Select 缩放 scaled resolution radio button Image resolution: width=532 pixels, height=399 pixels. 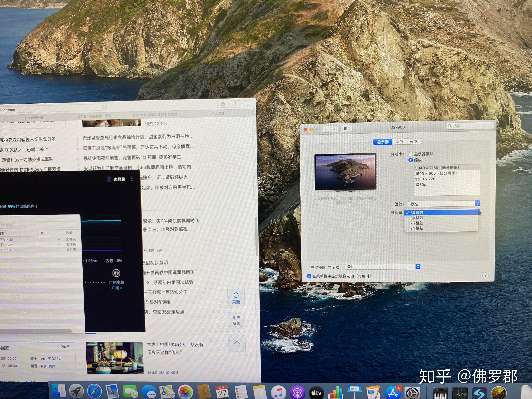[410, 160]
